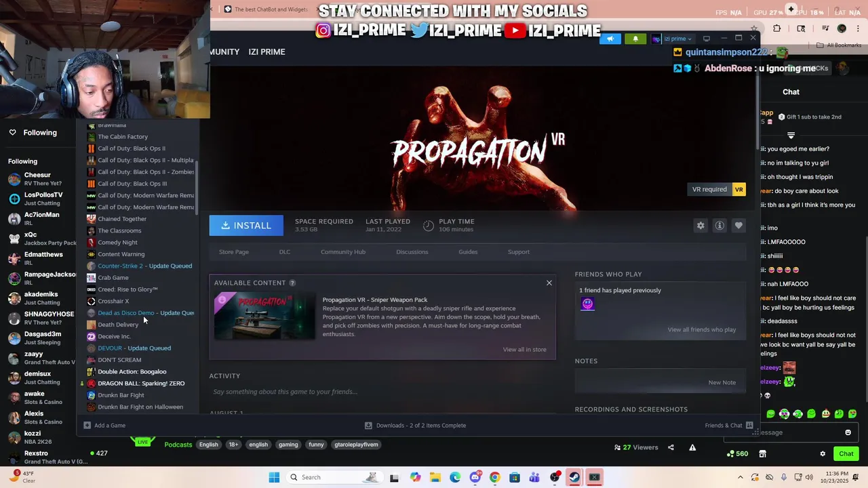Select DRAGON BALL: Sparking! ZERO in library
Image resolution: width=868 pixels, height=488 pixels.
click(x=141, y=384)
